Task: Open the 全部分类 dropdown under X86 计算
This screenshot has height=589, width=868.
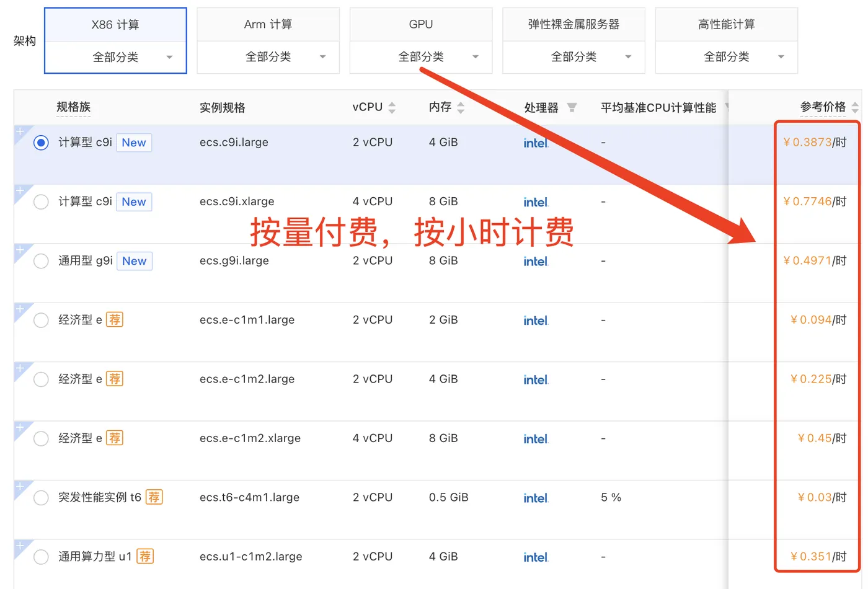Action: pyautogui.click(x=116, y=57)
